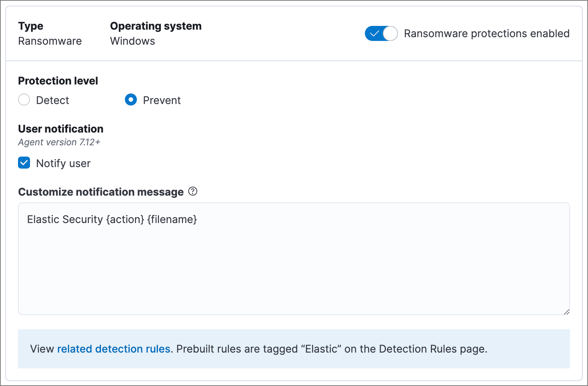The image size is (588, 386).
Task: Click the 'Ransomware' type value
Action: click(x=50, y=41)
